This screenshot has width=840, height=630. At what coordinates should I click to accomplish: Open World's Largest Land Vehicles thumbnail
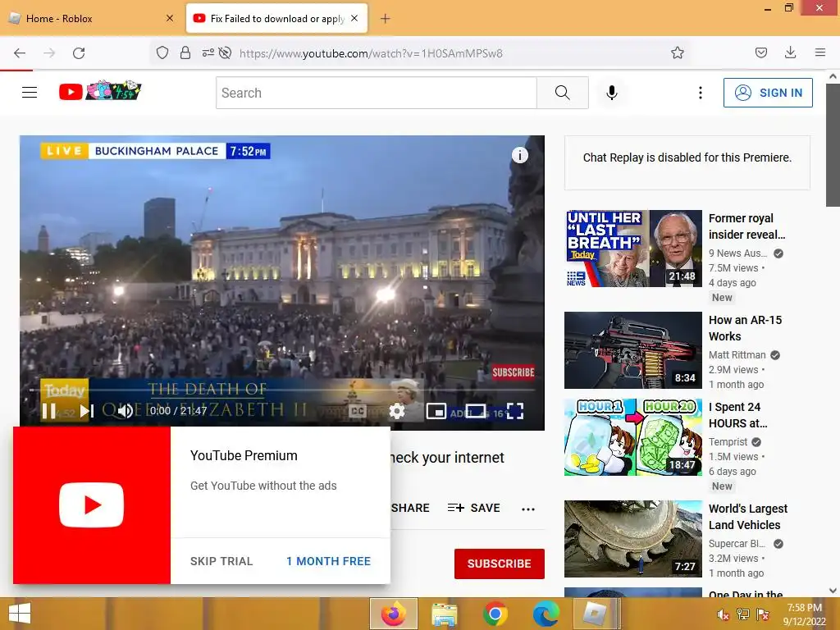pos(633,539)
